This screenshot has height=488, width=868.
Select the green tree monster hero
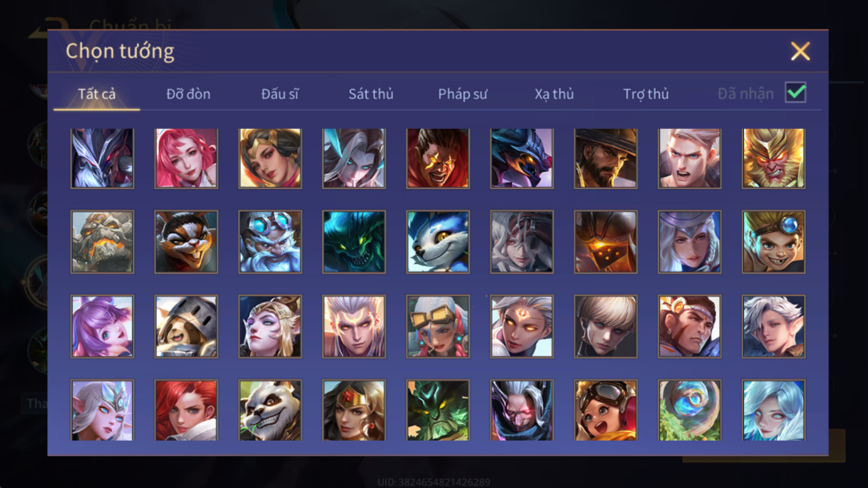click(438, 410)
